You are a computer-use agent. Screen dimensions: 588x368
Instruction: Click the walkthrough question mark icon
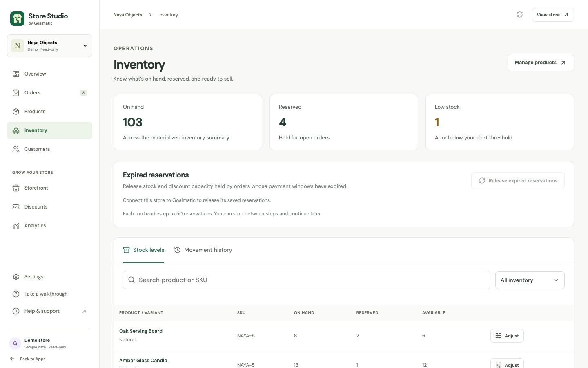click(16, 294)
